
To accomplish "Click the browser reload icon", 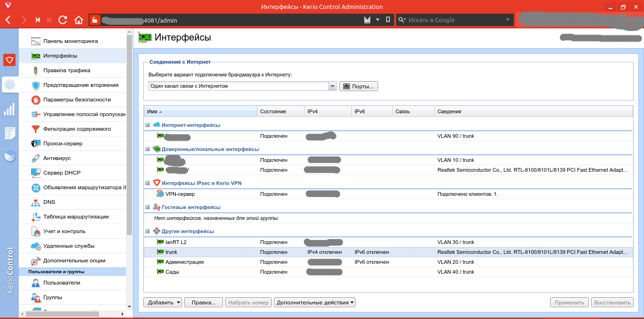I will pyautogui.click(x=63, y=20).
